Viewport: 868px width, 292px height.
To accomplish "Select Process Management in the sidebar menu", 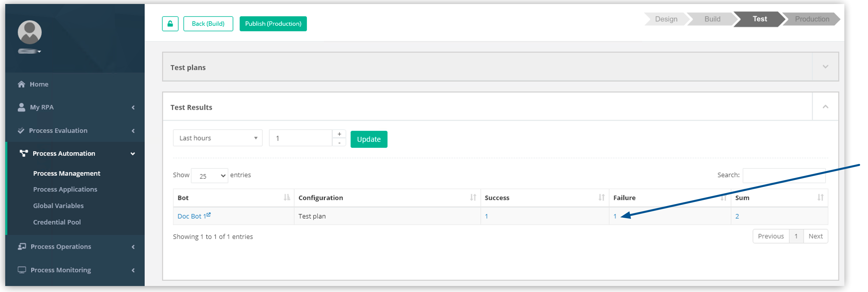I will point(66,173).
